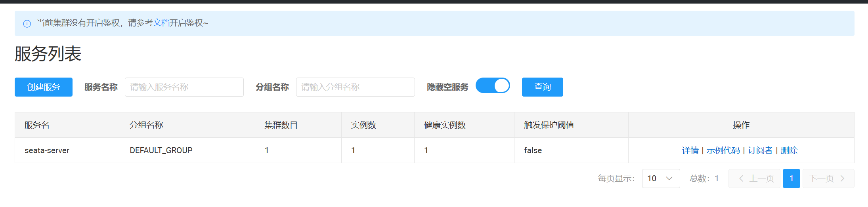Click the 触发保护阈值 column header
This screenshot has height=207, width=868.
[x=571, y=125]
